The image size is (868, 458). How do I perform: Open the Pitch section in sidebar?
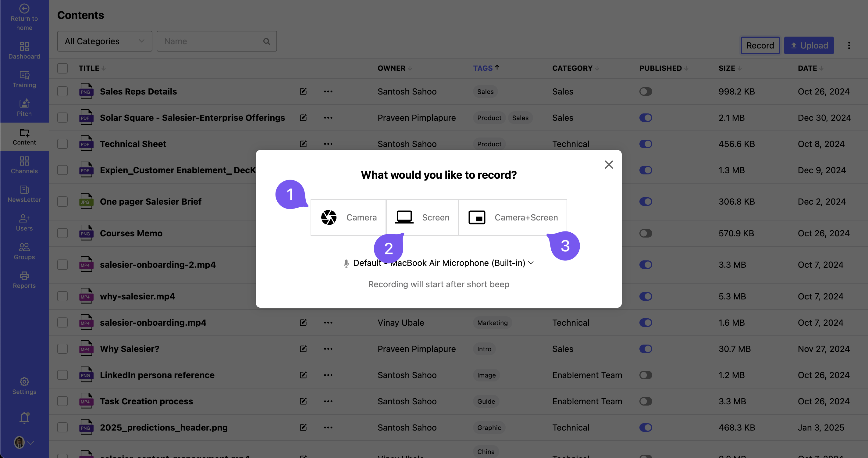coord(24,108)
